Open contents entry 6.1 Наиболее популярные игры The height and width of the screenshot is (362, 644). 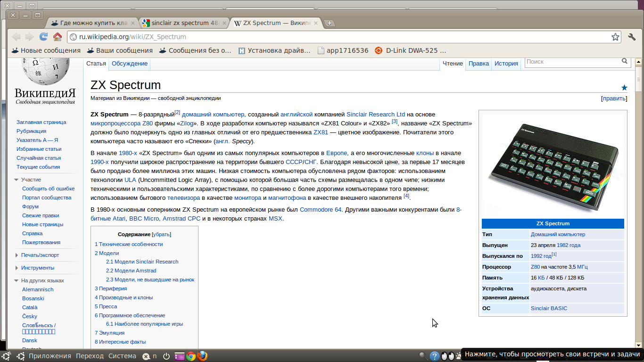(x=144, y=324)
